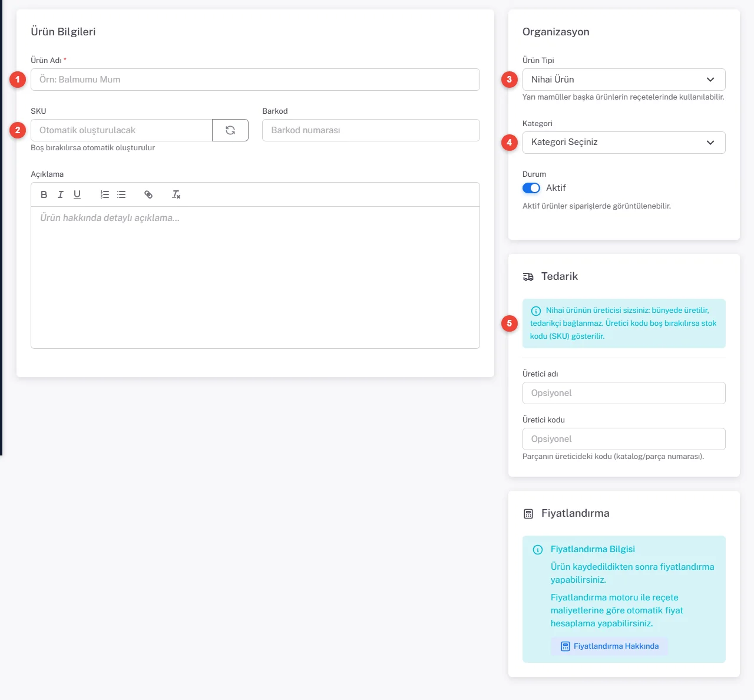The image size is (754, 700).
Task: Toggle underline formatting in description editor
Action: [x=77, y=194]
